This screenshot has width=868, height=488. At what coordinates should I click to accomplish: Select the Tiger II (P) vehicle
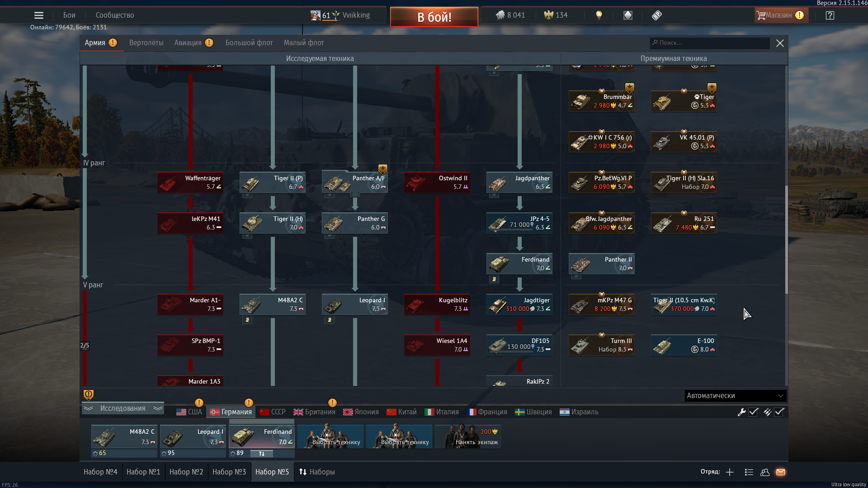(x=273, y=183)
